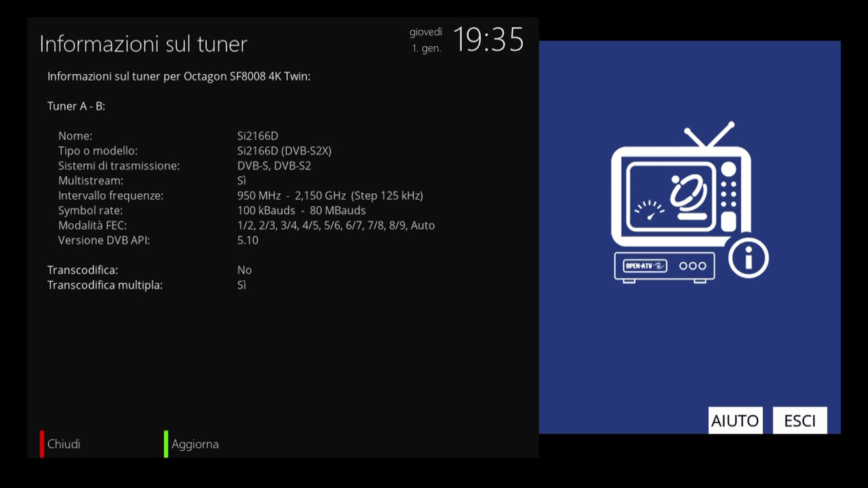
Task: Select the 'Transcodifica multipla:' label
Action: tap(105, 285)
